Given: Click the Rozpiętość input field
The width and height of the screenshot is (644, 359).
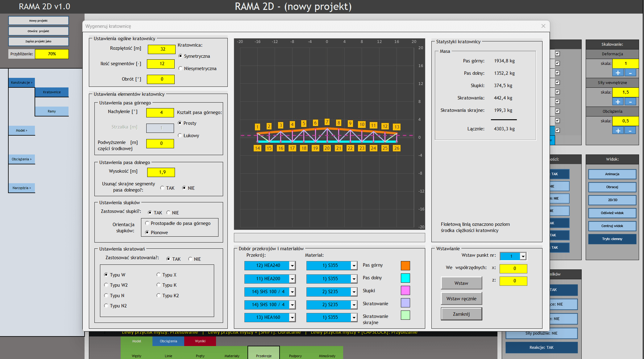Looking at the screenshot, I should [161, 49].
